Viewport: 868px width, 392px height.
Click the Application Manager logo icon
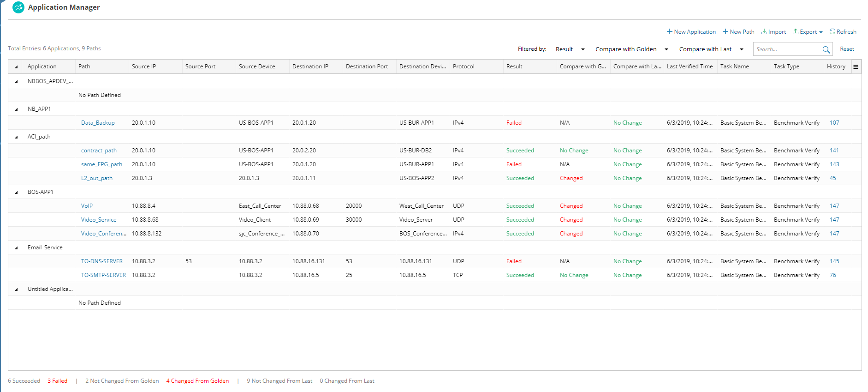pyautogui.click(x=18, y=7)
